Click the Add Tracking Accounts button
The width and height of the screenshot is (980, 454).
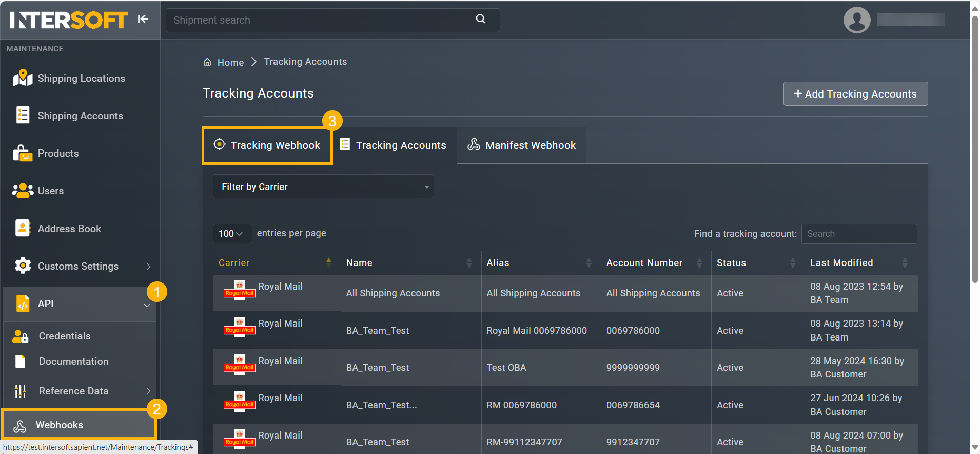click(855, 93)
